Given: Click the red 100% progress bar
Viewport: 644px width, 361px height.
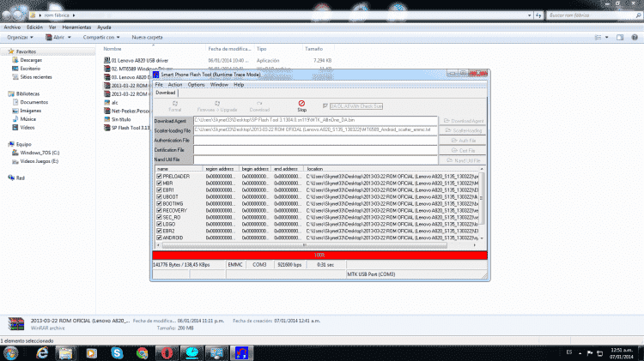Looking at the screenshot, I should (319, 256).
